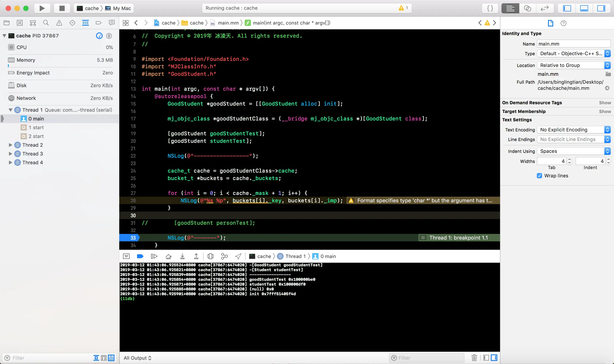Click the Step Into debug button
The height and width of the screenshot is (364, 614).
click(x=182, y=256)
